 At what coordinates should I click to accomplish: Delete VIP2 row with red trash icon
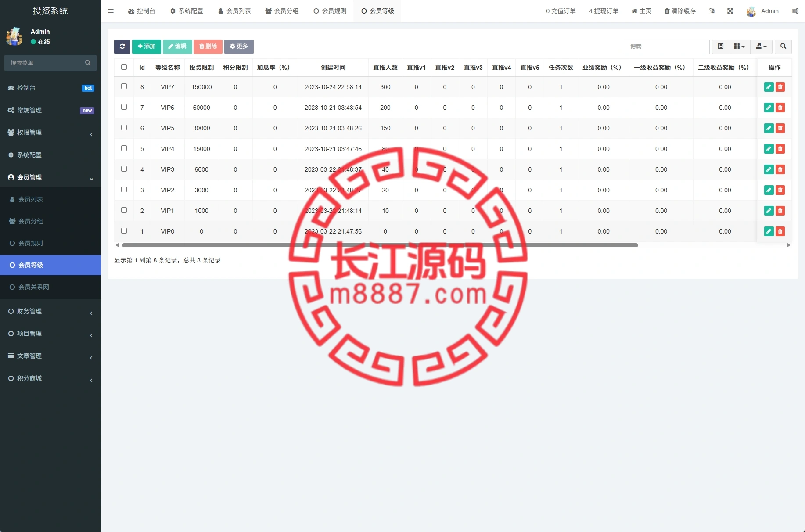[780, 190]
